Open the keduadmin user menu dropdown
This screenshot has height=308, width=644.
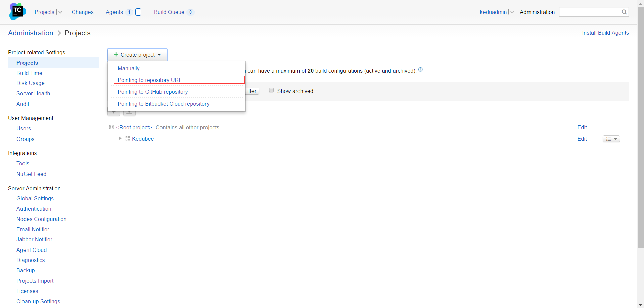click(511, 12)
